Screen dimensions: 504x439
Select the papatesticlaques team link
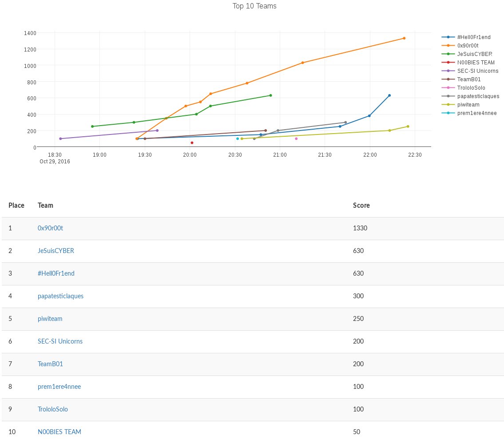pyautogui.click(x=60, y=296)
